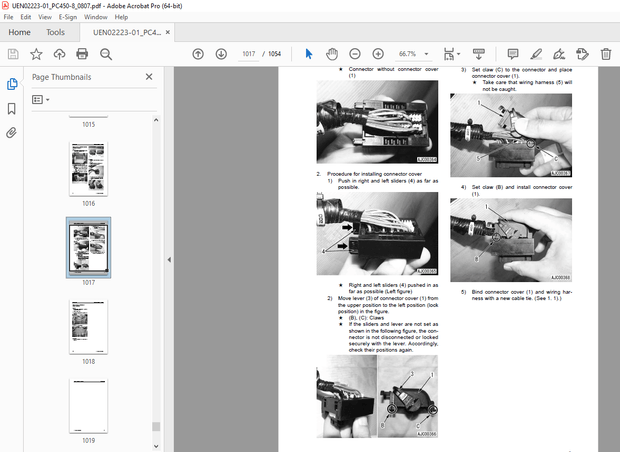Click the read mode keyboard icon
The width and height of the screenshot is (620, 452).
point(479,54)
